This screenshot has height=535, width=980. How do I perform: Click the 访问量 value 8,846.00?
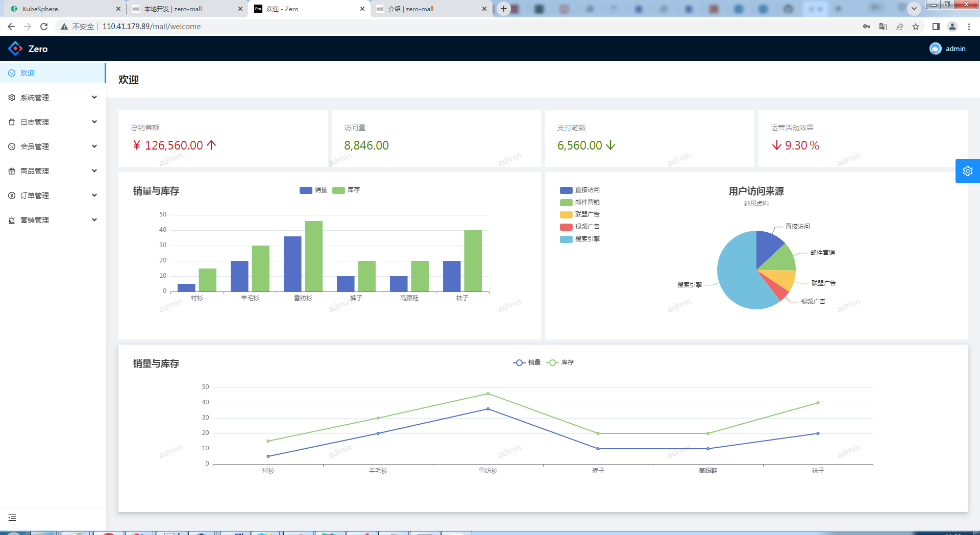(x=366, y=145)
